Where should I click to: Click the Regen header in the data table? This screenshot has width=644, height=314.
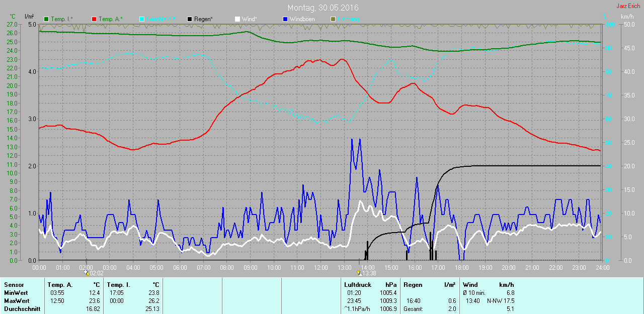(413, 285)
